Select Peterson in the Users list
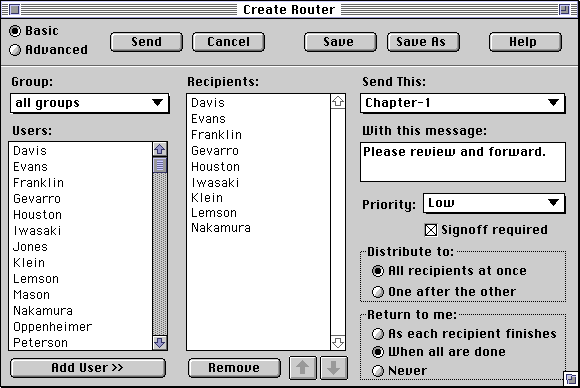580x388 pixels. pyautogui.click(x=80, y=343)
